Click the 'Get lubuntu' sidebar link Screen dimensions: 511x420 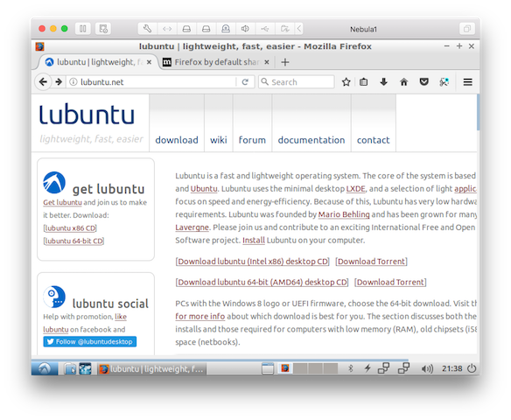(63, 202)
